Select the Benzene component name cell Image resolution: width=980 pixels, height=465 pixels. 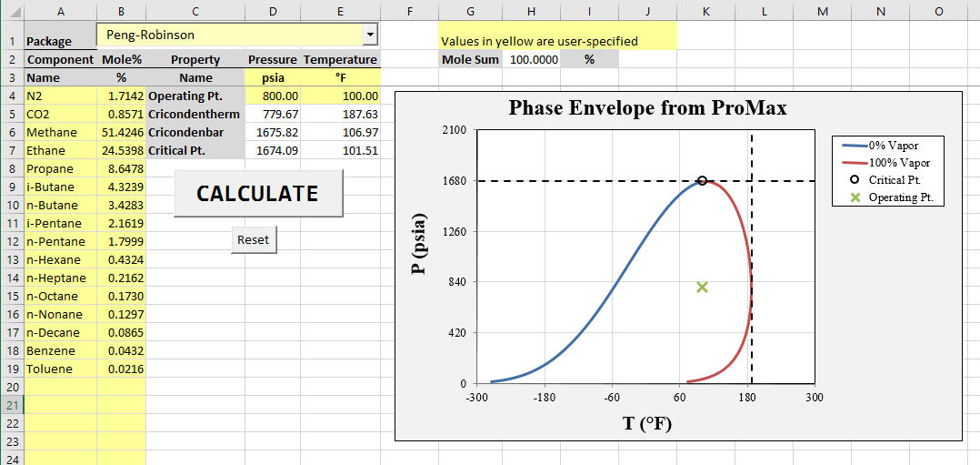coord(61,350)
